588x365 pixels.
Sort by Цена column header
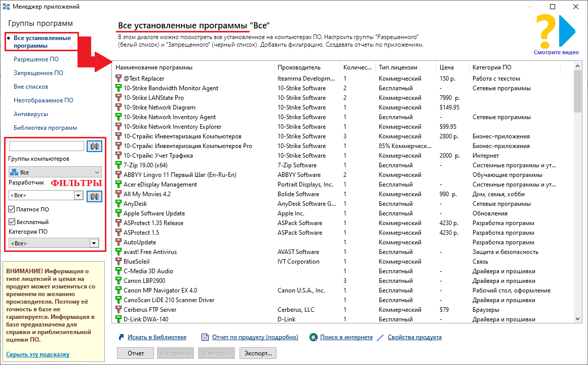453,67
